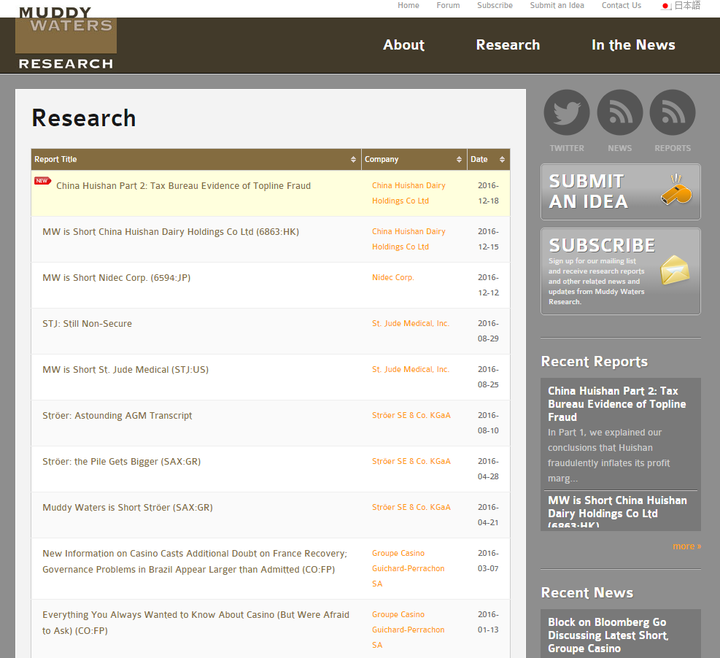Click St. Jude Medical company link dated 2016-08-25
The image size is (720, 658).
coord(410,369)
